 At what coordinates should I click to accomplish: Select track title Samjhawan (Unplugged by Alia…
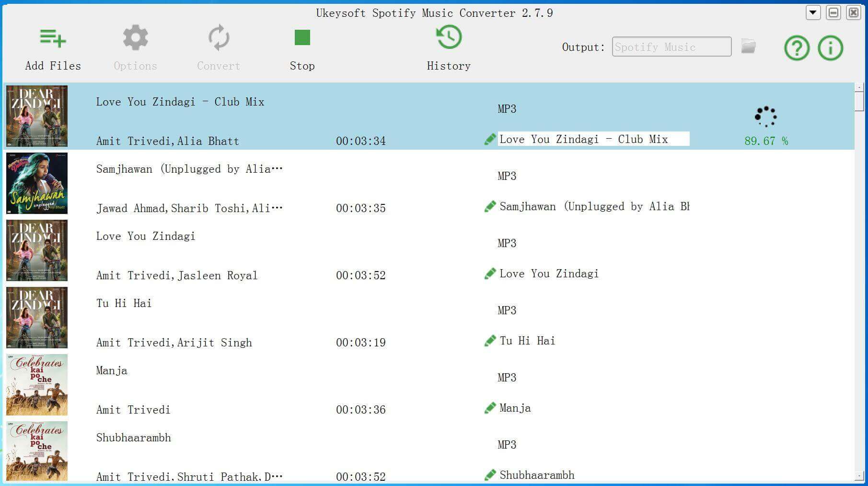(189, 169)
